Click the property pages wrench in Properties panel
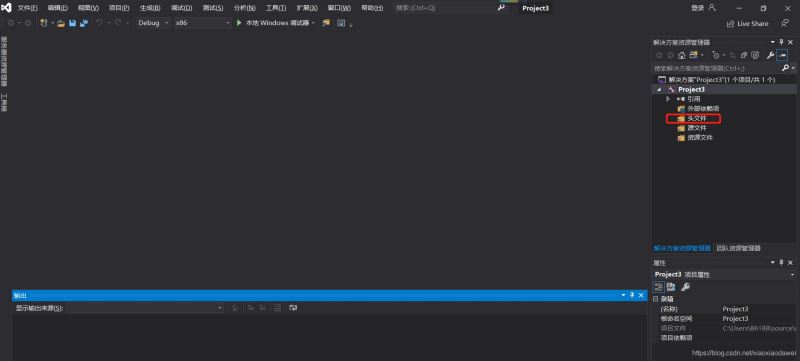The image size is (800, 361). 685,287
